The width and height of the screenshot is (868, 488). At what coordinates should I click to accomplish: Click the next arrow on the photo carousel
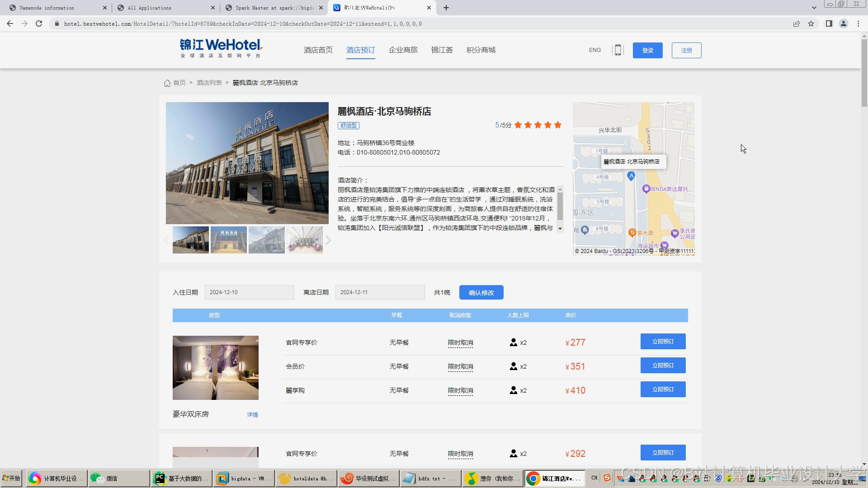tap(329, 240)
